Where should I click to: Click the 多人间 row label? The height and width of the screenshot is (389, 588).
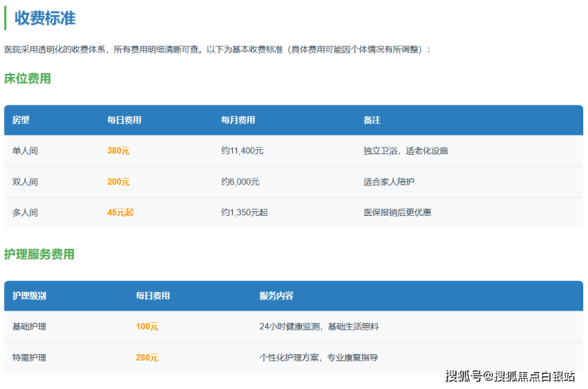[x=25, y=213]
